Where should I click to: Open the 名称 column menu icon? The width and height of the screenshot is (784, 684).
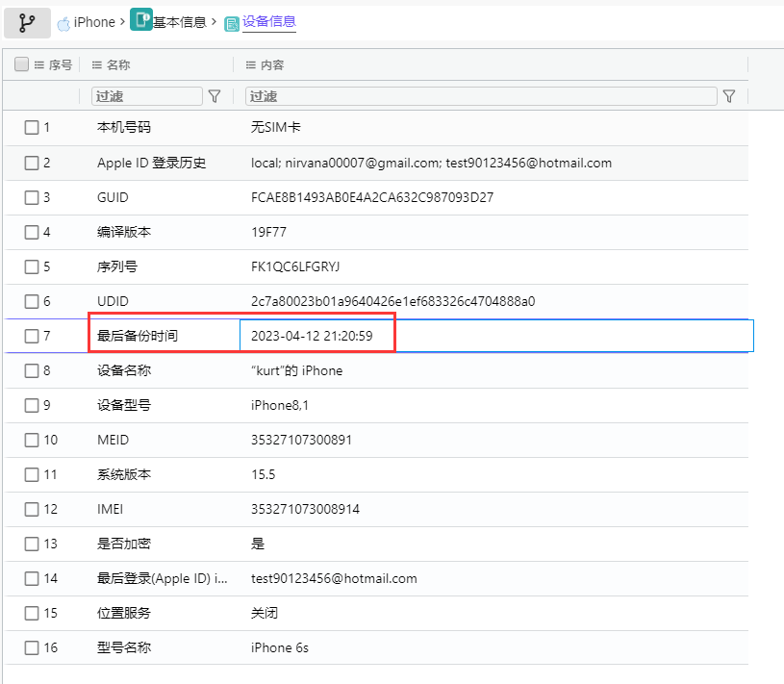coord(97,65)
